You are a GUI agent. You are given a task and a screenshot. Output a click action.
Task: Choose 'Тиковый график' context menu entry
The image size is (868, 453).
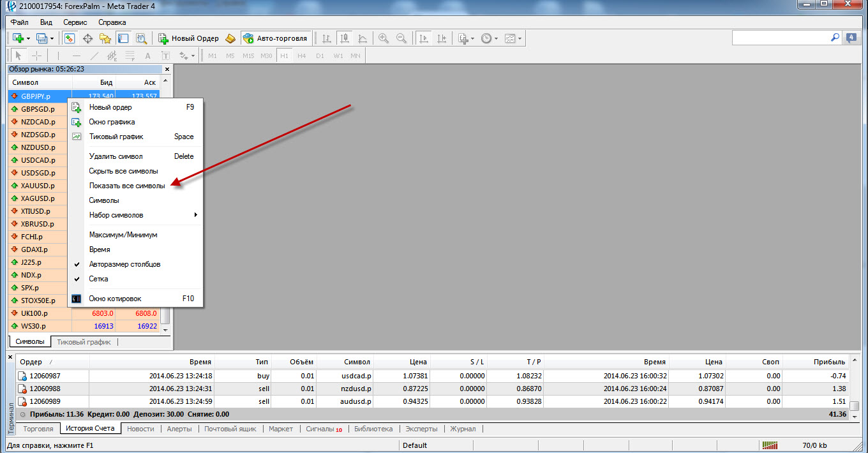pos(116,137)
